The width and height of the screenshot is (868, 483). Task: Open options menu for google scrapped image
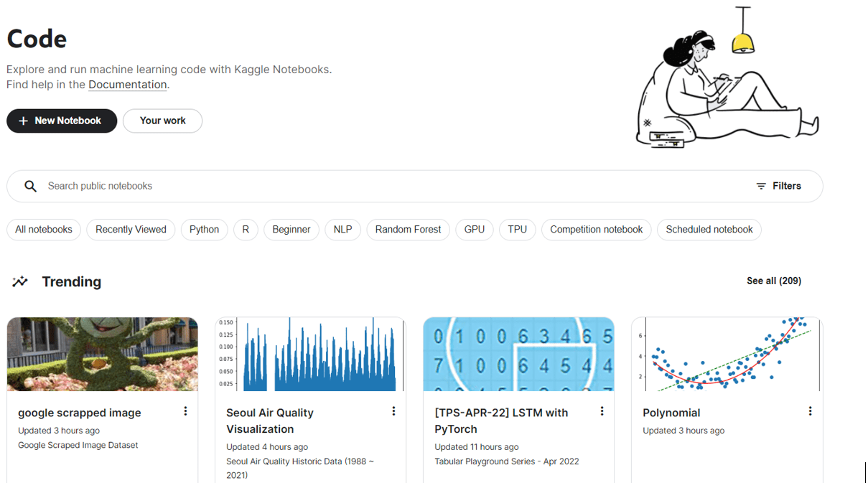tap(185, 411)
